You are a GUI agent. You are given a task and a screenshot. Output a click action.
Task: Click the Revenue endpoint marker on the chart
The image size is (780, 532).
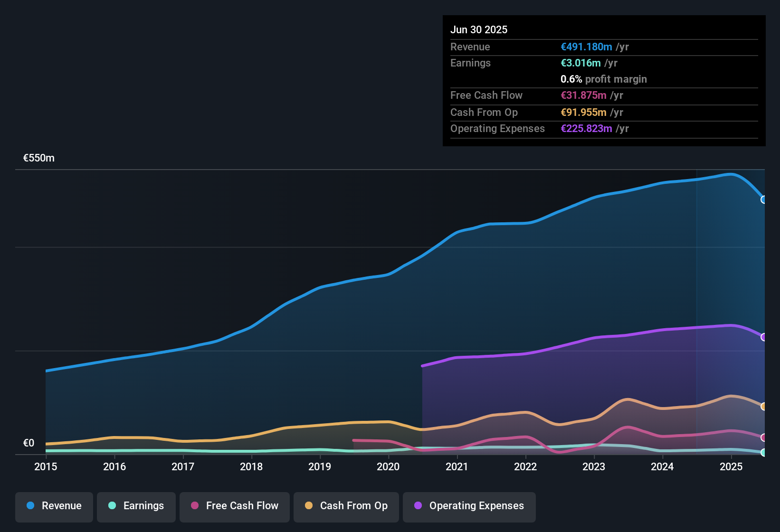[x=763, y=200]
